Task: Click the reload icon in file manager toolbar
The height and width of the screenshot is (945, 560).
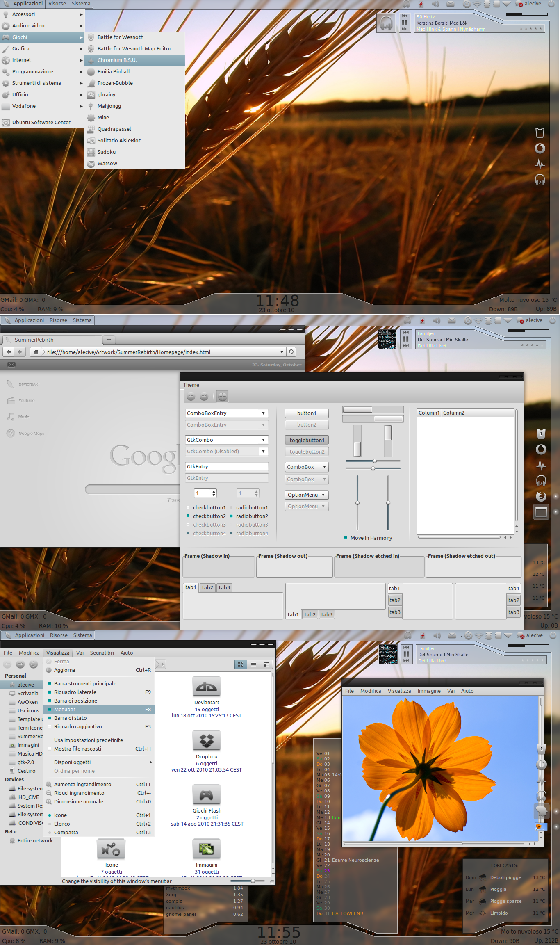Action: click(x=34, y=664)
